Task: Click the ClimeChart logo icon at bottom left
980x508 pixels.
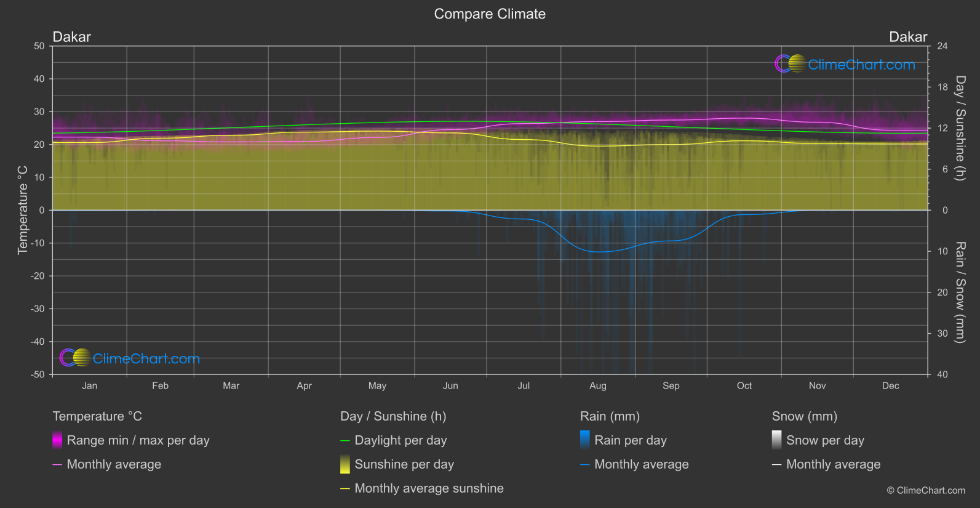Action: pyautogui.click(x=75, y=358)
